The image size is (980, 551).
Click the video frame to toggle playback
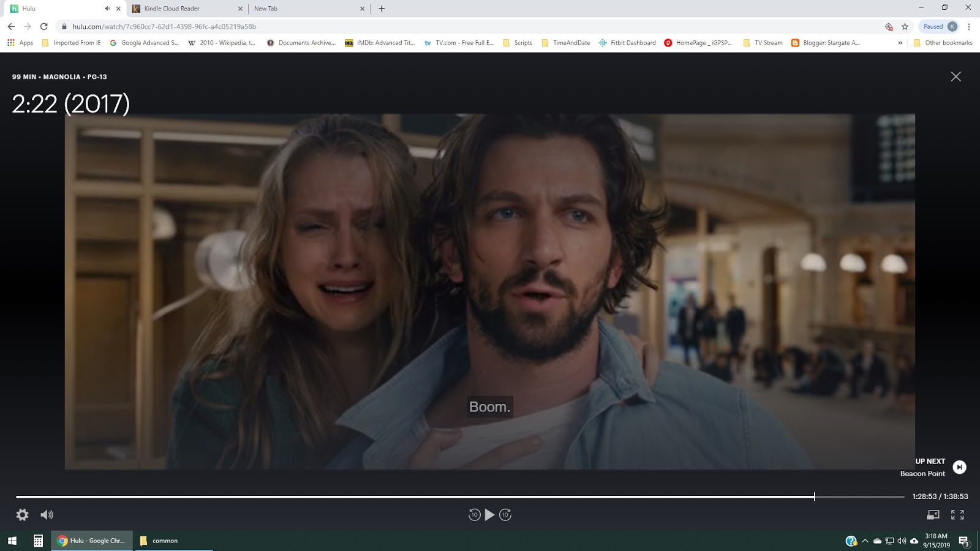click(x=490, y=291)
